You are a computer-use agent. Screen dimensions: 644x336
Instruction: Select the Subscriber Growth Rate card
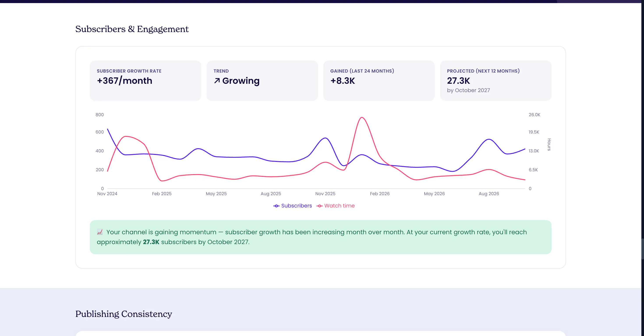tap(145, 81)
